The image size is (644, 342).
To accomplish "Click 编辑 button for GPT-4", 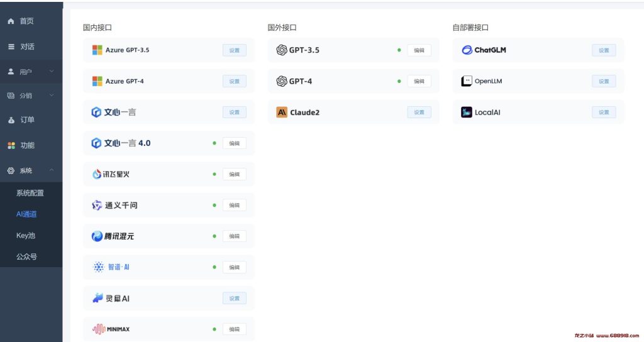I will (419, 81).
